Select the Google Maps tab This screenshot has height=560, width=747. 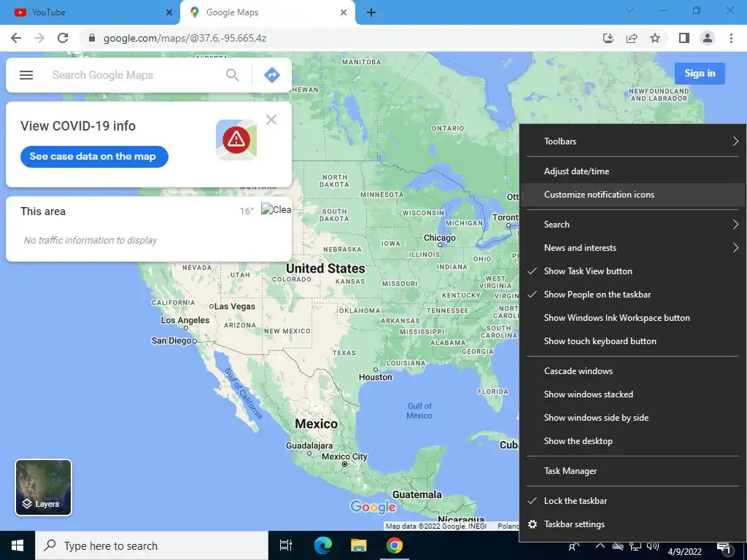[267, 12]
